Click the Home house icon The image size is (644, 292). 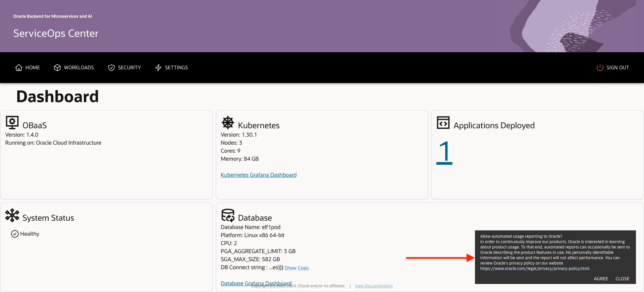tap(19, 68)
